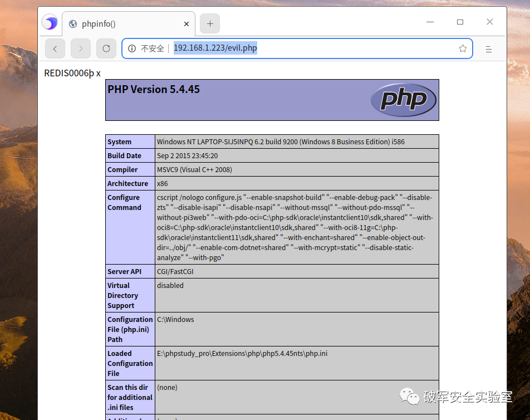The width and height of the screenshot is (530, 420).
Task: Minimize the browser window
Action: point(430,22)
